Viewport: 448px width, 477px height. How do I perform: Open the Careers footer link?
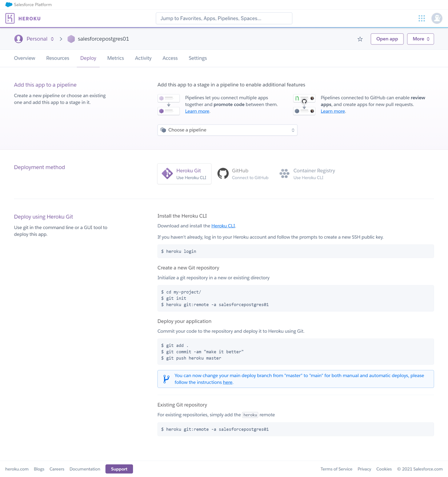tap(57, 469)
